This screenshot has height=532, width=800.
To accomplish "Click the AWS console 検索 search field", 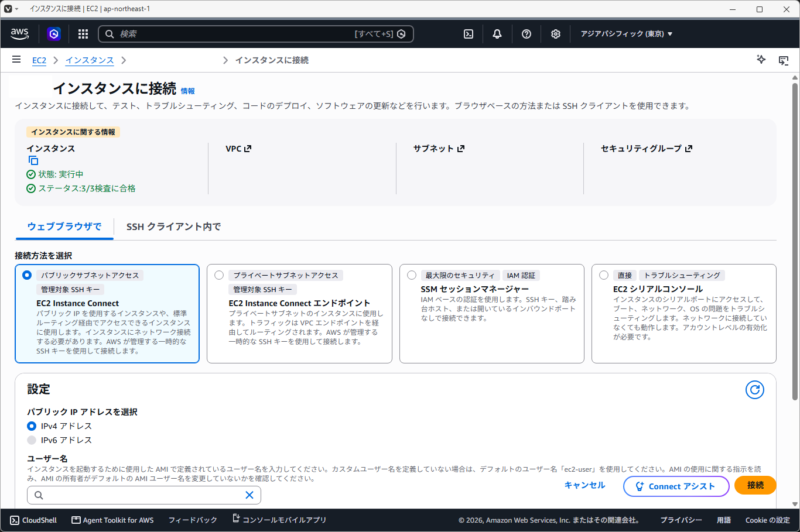I will tap(256, 34).
